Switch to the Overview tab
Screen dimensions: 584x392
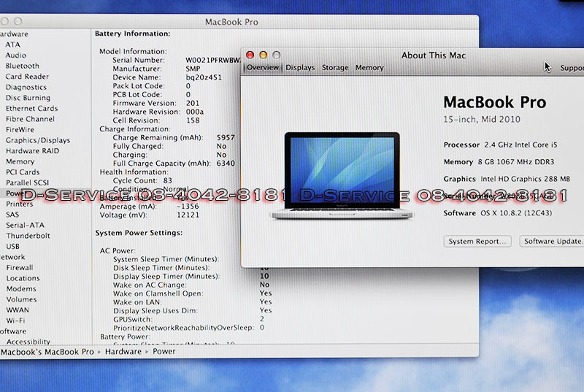263,68
